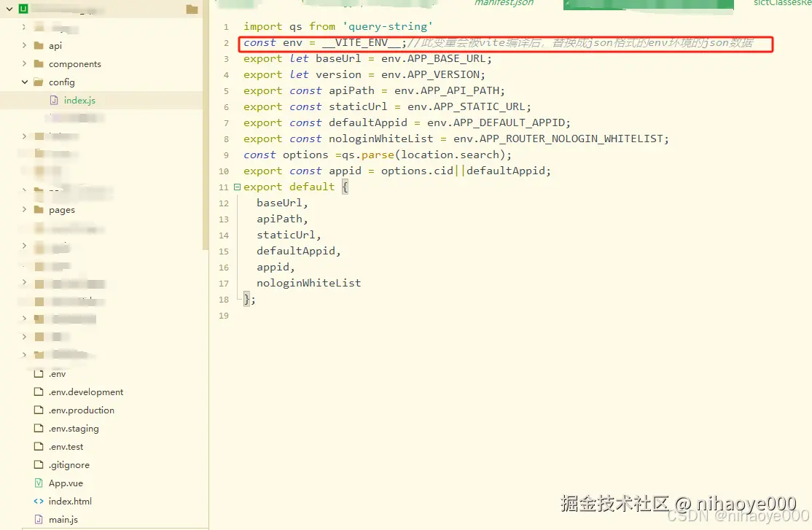Click 'query-string' import string
Screen dimensions: 812x530
coord(387,26)
